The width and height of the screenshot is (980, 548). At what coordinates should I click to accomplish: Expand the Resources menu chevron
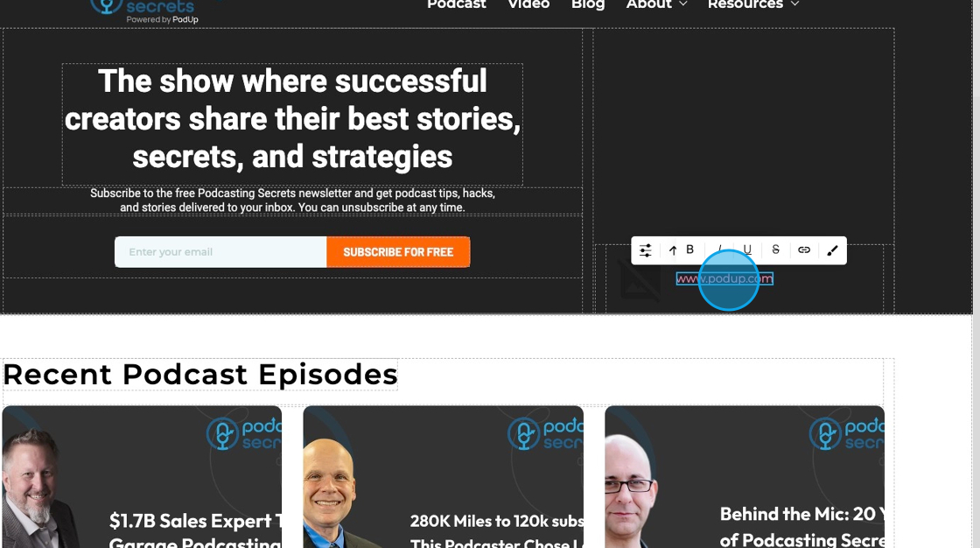point(795,4)
